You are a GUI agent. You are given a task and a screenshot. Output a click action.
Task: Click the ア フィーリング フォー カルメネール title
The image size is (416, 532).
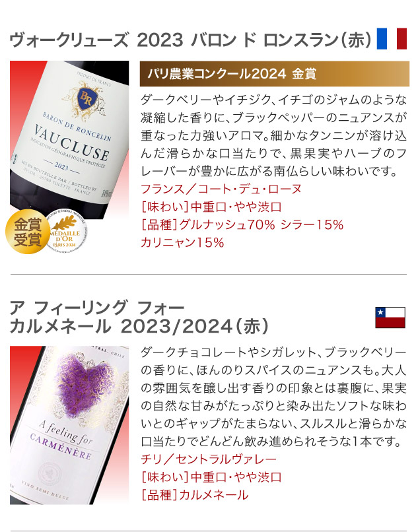pyautogui.click(x=139, y=317)
